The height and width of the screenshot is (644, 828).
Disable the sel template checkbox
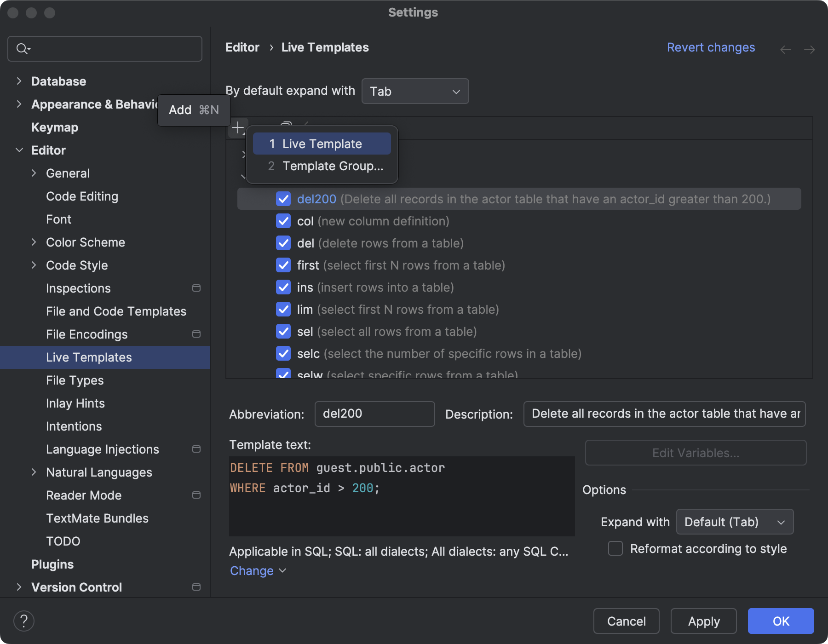pos(283,331)
